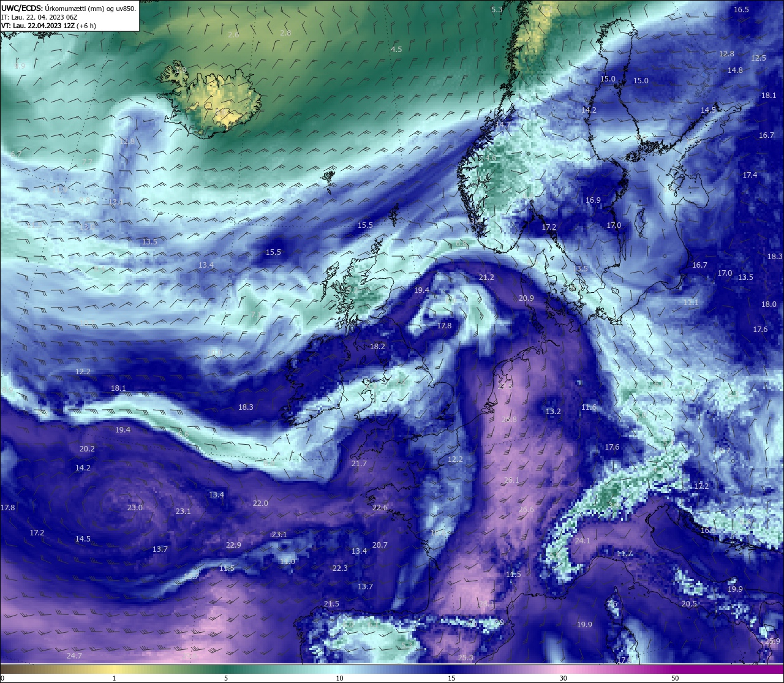Click the 4.5 value north of Norway
Image resolution: width=784 pixels, height=683 pixels.
396,49
